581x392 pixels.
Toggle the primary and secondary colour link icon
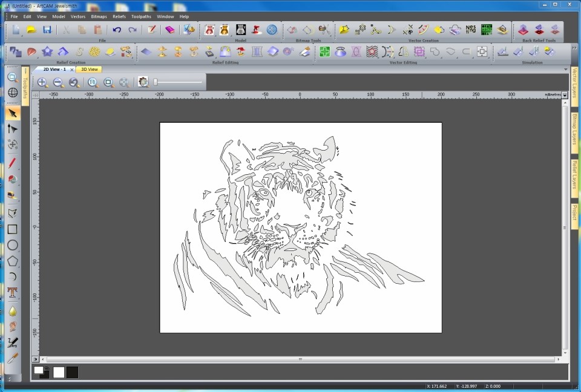[x=47, y=369]
